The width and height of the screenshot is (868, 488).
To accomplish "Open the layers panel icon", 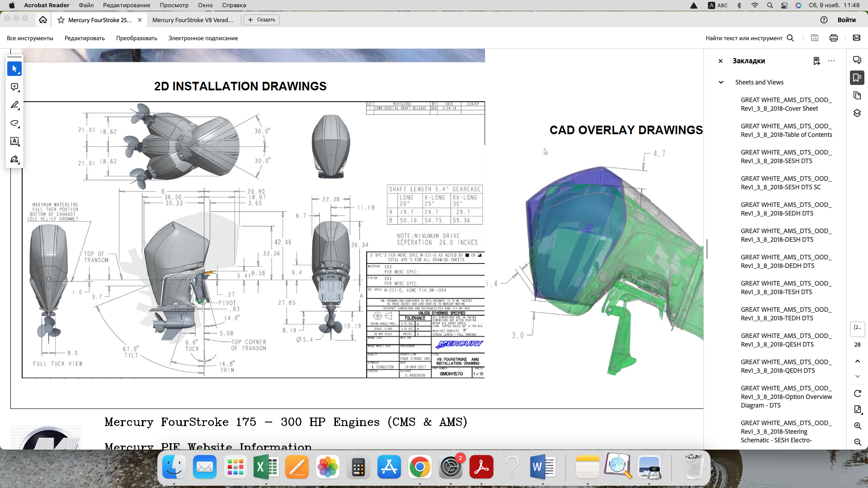I will pos(857,113).
